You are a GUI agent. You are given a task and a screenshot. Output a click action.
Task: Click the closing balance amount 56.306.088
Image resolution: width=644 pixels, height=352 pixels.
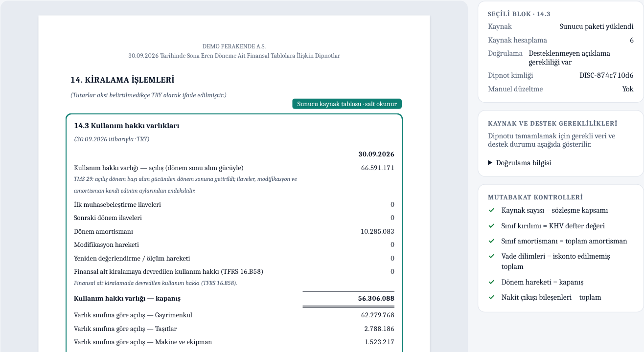(x=376, y=298)
